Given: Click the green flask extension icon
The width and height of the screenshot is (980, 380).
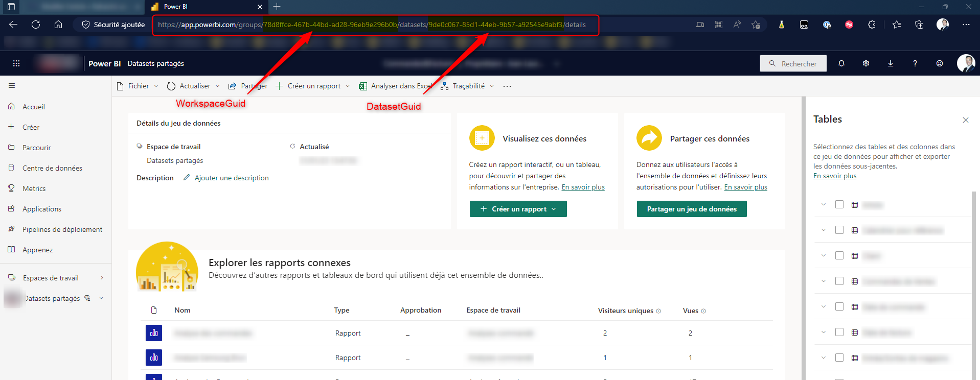Looking at the screenshot, I should click(x=782, y=25).
